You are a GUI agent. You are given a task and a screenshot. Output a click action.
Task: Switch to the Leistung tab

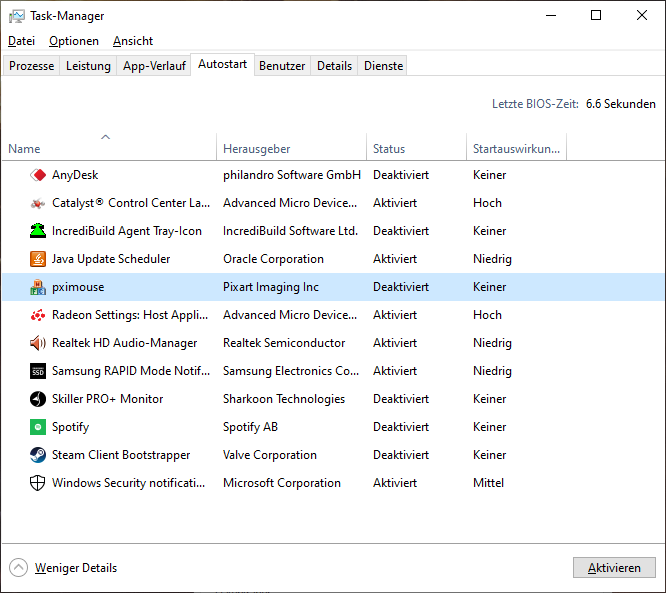coord(88,66)
